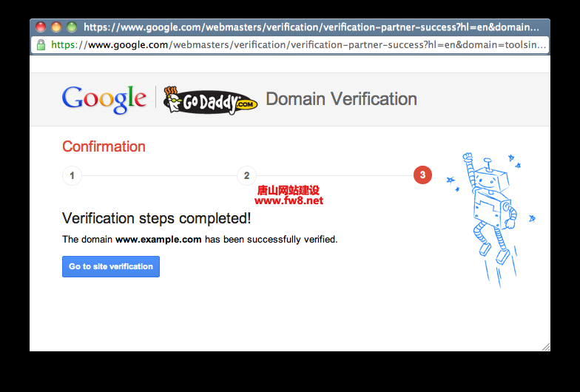This screenshot has height=392, width=580.
Task: Select the red step 3 circle
Action: tap(422, 175)
